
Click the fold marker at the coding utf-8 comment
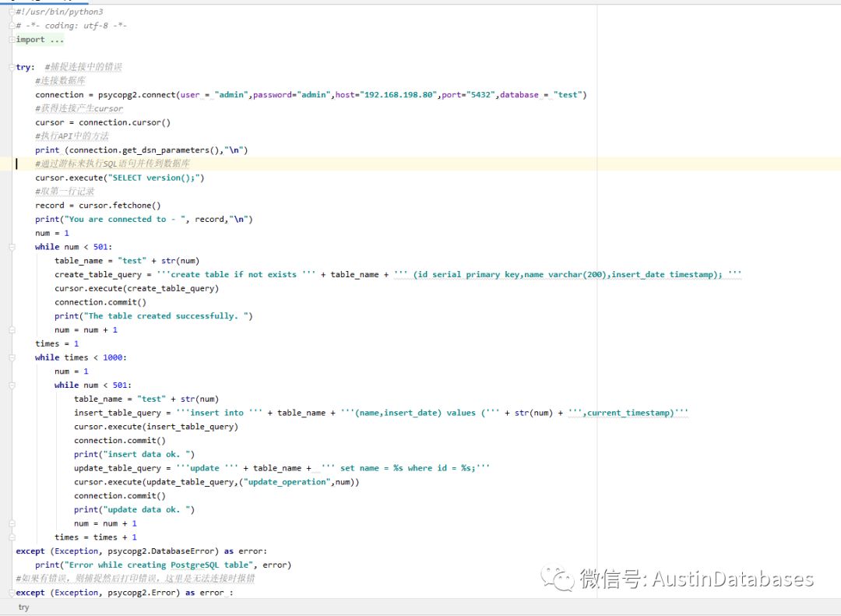(x=12, y=26)
